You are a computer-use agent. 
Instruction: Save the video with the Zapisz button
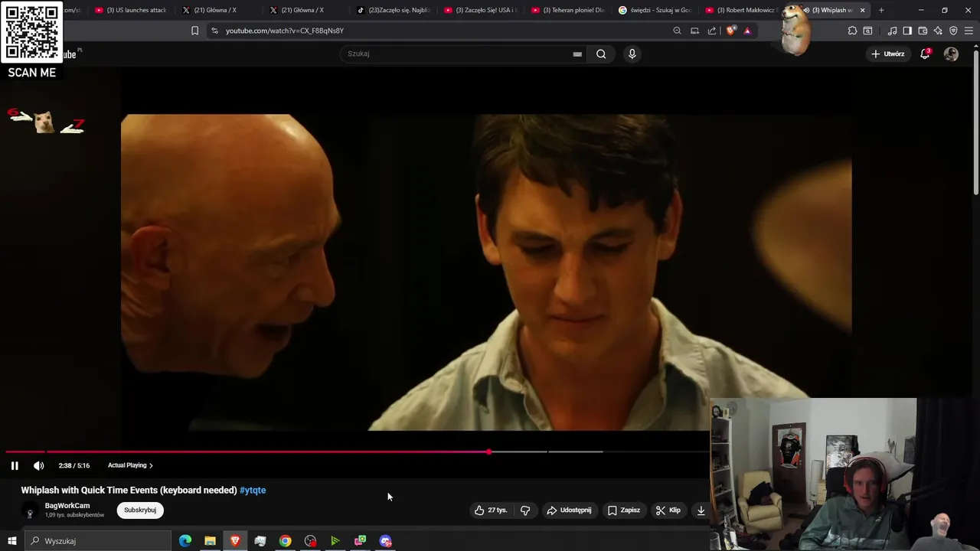(x=624, y=510)
